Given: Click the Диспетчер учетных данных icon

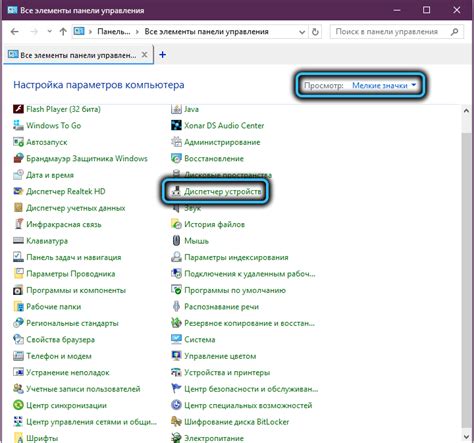Looking at the screenshot, I should 18,208.
